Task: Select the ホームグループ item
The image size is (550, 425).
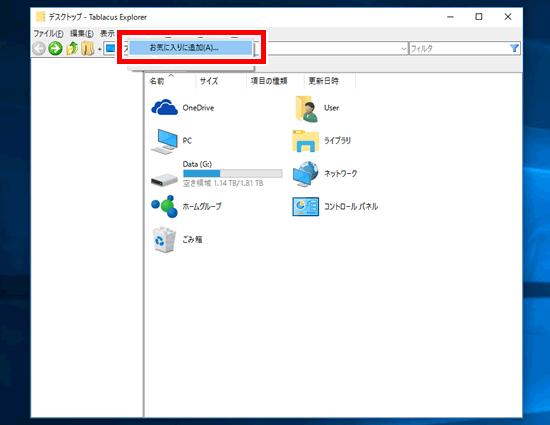Action: (x=187, y=206)
